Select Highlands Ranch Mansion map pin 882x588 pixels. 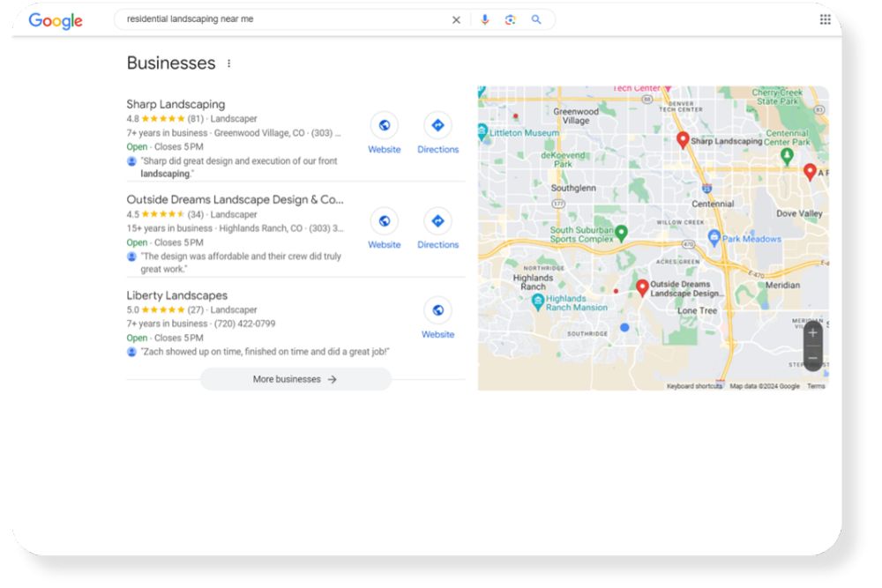[x=538, y=301]
